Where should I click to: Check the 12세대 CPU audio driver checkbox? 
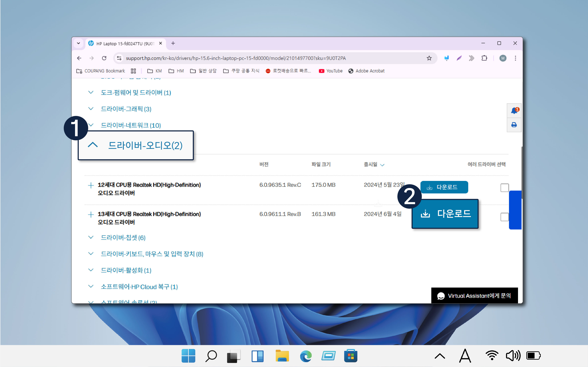[504, 188]
